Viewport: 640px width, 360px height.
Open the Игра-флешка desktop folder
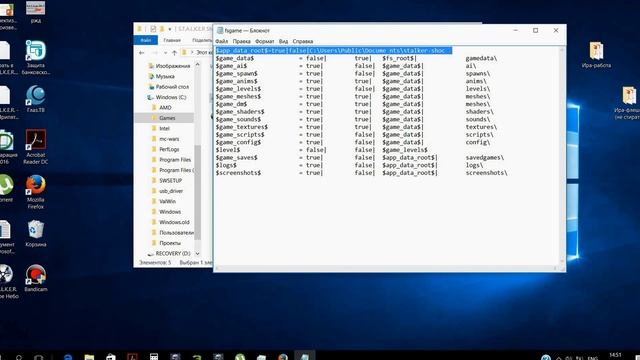tap(629, 103)
